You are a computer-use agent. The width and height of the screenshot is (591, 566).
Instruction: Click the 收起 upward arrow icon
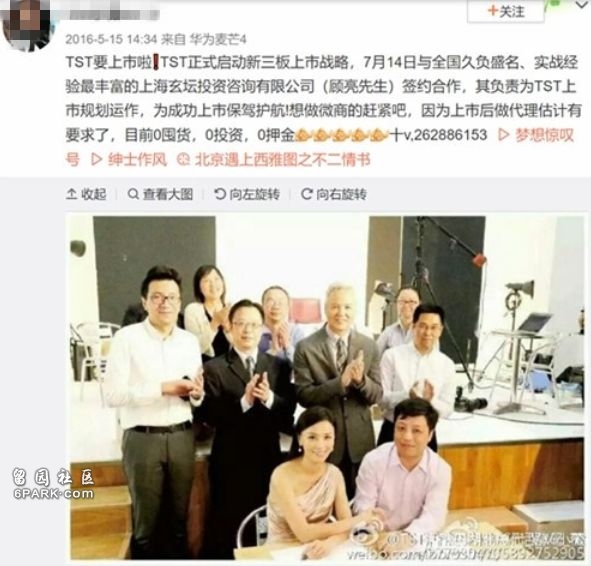tap(72, 194)
